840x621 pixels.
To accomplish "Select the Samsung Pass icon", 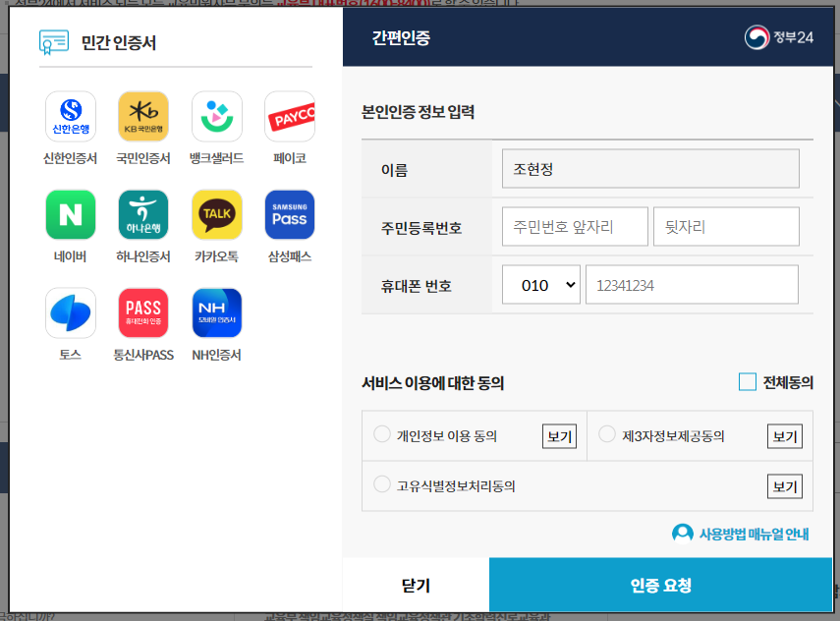I will point(290,215).
